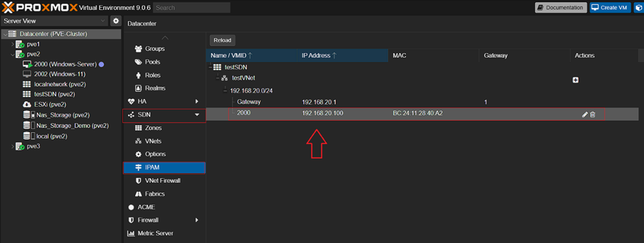Click the Search input field
The height and width of the screenshot is (243, 644).
pyautogui.click(x=192, y=7)
